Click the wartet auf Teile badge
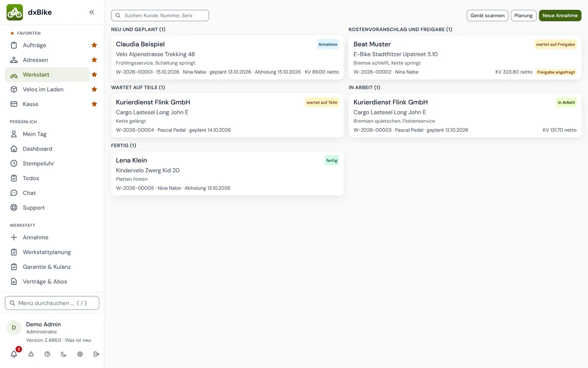 tap(322, 103)
